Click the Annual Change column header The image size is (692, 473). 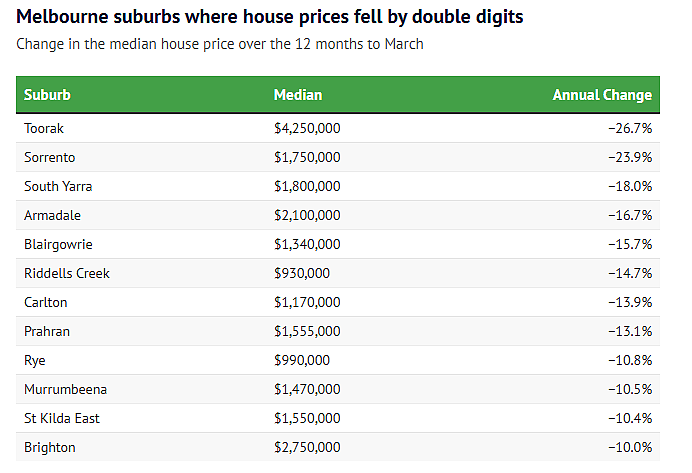pyautogui.click(x=602, y=95)
